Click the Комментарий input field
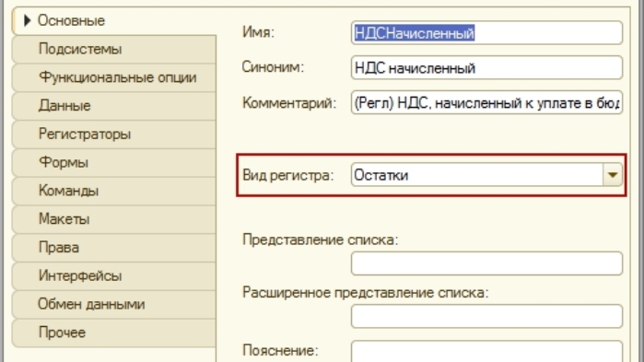 click(486, 102)
